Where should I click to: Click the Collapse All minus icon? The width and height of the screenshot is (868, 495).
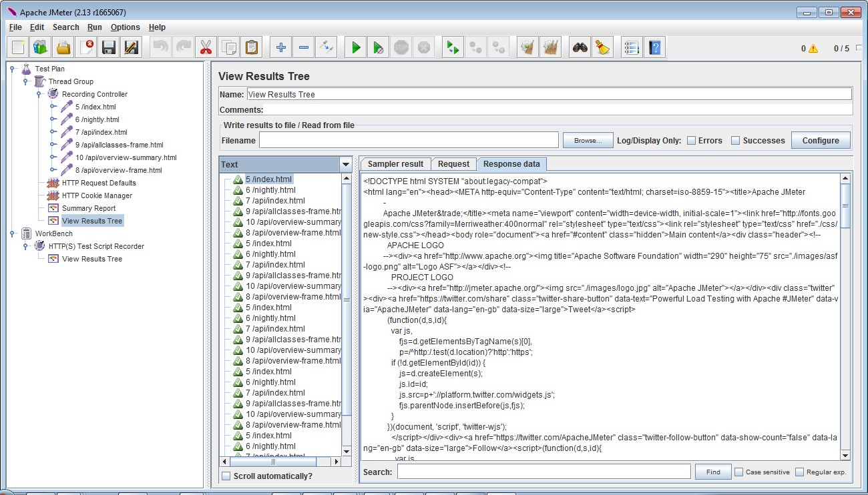pos(304,47)
